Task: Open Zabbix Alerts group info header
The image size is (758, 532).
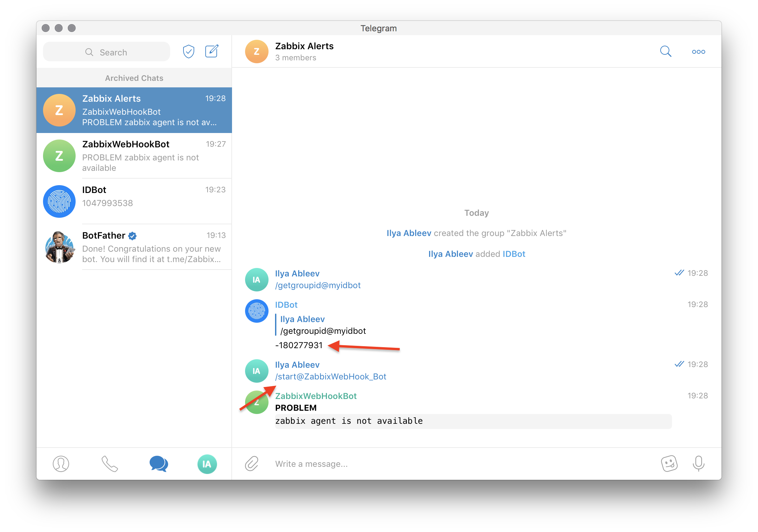Action: (304, 51)
